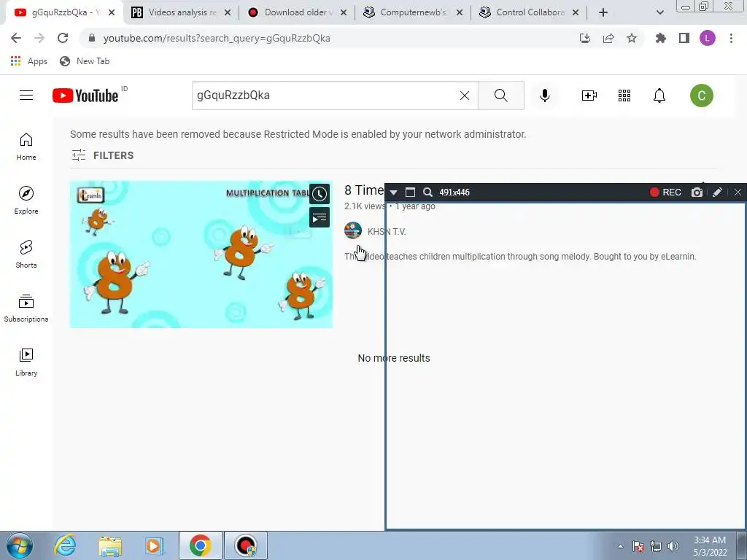Open Windows Media Player in taskbar

pyautogui.click(x=155, y=545)
